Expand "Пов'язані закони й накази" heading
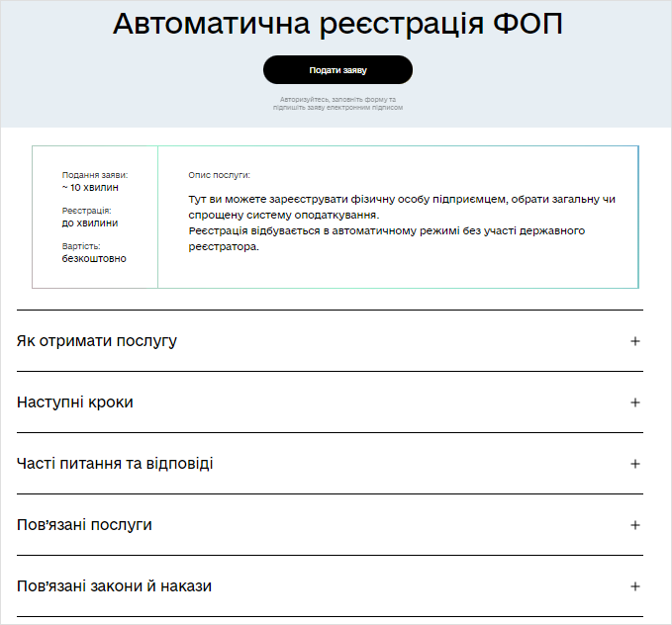This screenshot has width=672, height=625. [x=115, y=586]
